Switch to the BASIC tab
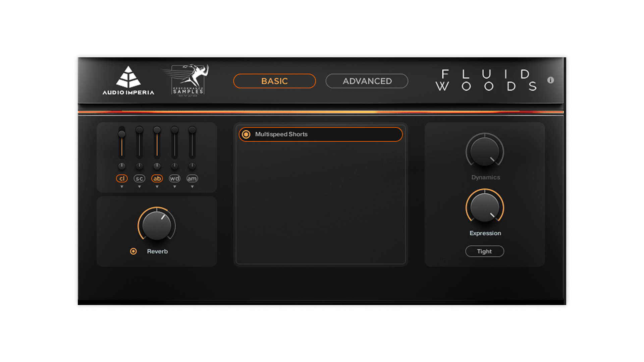The height and width of the screenshot is (362, 644). point(274,81)
